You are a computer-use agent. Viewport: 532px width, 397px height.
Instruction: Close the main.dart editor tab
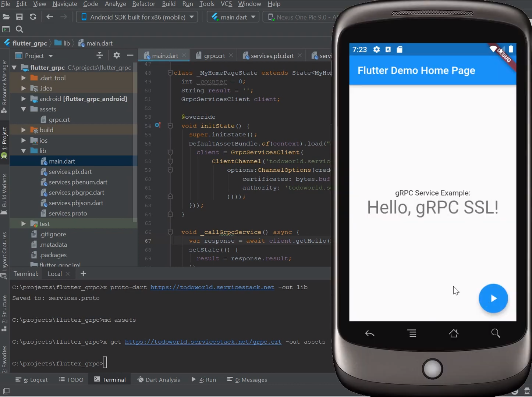coord(184,55)
